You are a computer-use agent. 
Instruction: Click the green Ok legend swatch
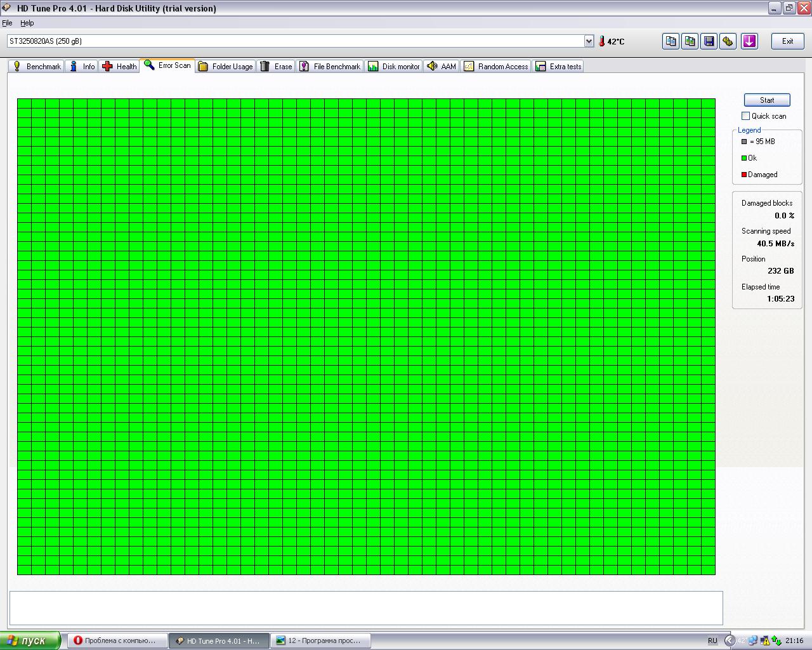pyautogui.click(x=744, y=158)
